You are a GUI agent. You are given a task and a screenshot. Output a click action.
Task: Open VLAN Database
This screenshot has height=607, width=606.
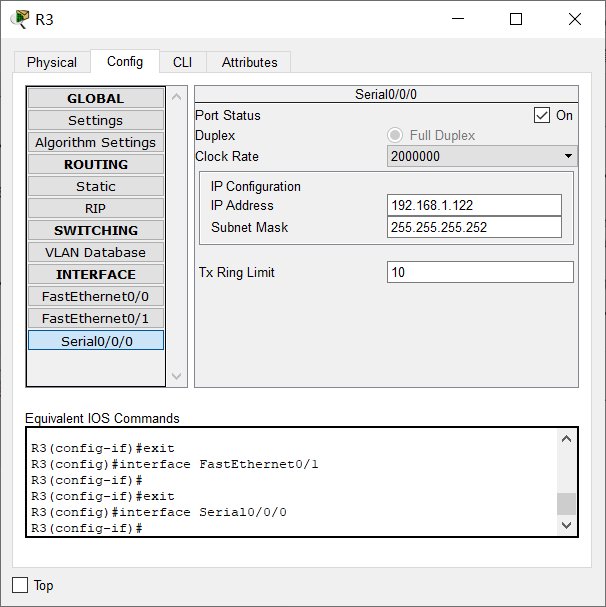point(96,252)
